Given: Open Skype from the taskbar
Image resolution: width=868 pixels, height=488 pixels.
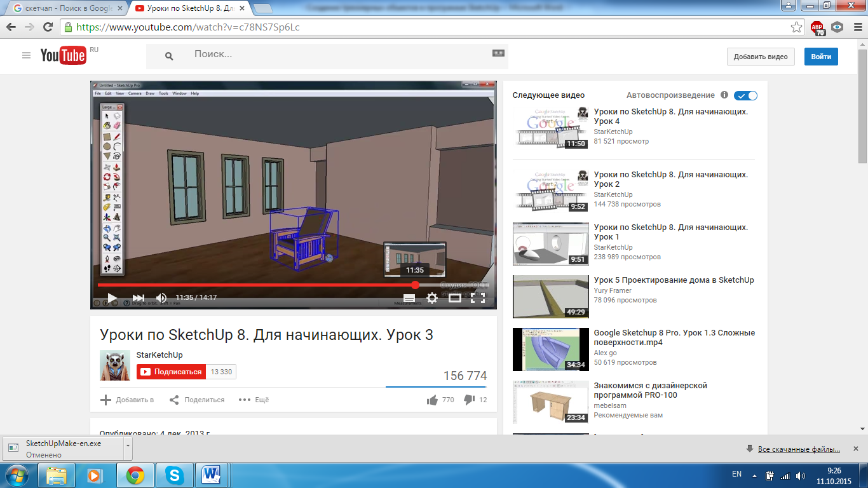Looking at the screenshot, I should click(x=173, y=475).
